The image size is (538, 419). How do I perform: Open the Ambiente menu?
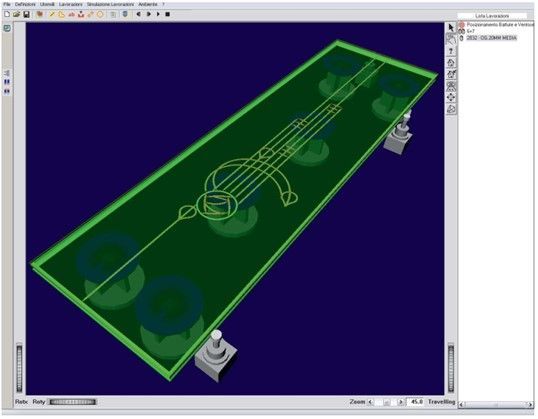(x=148, y=4)
